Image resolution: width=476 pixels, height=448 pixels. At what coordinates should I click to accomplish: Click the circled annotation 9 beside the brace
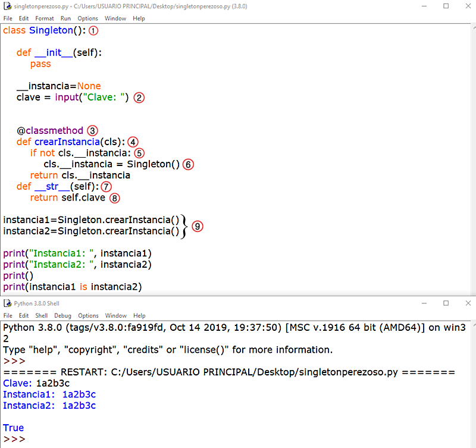197,226
